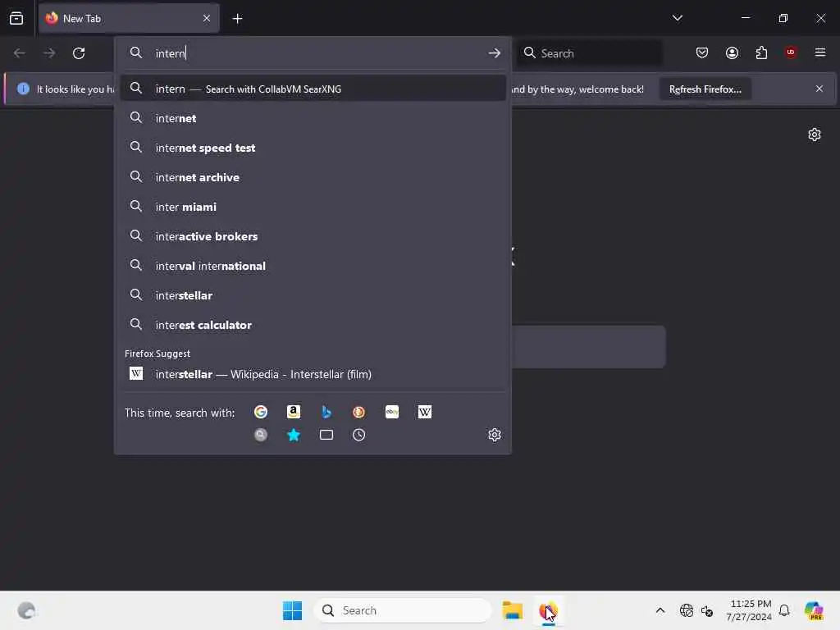Select the New Tab tab
This screenshot has height=630, width=840.
(129, 18)
